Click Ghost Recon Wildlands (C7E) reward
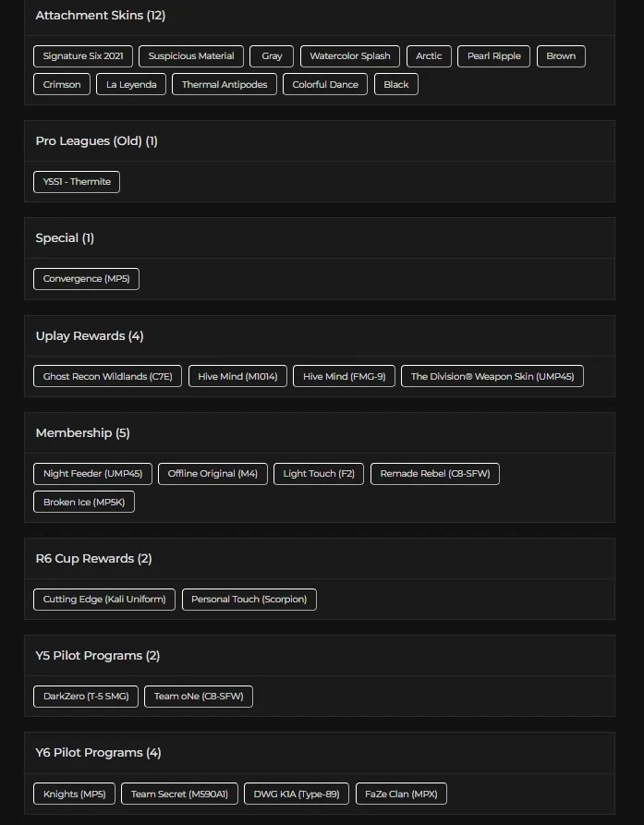The image size is (644, 825). click(108, 377)
